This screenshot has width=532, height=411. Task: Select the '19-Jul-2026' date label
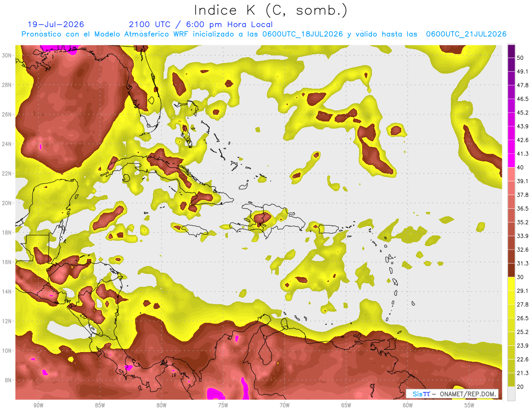[x=56, y=24]
